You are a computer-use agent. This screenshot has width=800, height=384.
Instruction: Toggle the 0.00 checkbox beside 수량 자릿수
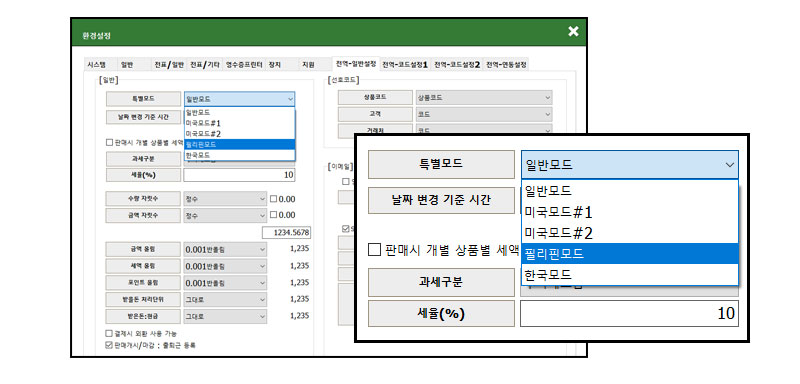273,199
